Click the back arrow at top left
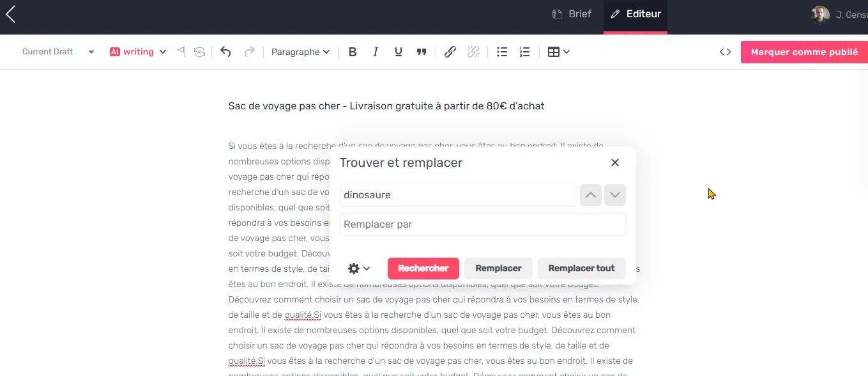Image resolution: width=868 pixels, height=376 pixels. coord(10,14)
